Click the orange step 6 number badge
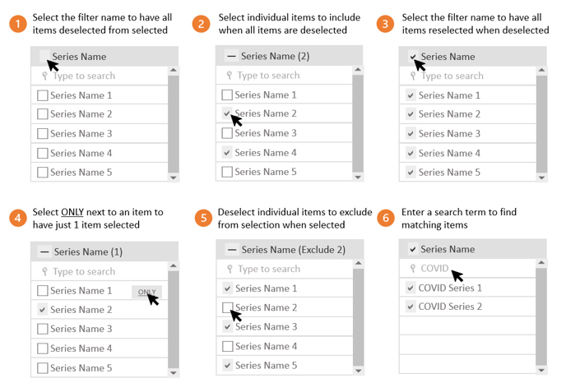 385,218
